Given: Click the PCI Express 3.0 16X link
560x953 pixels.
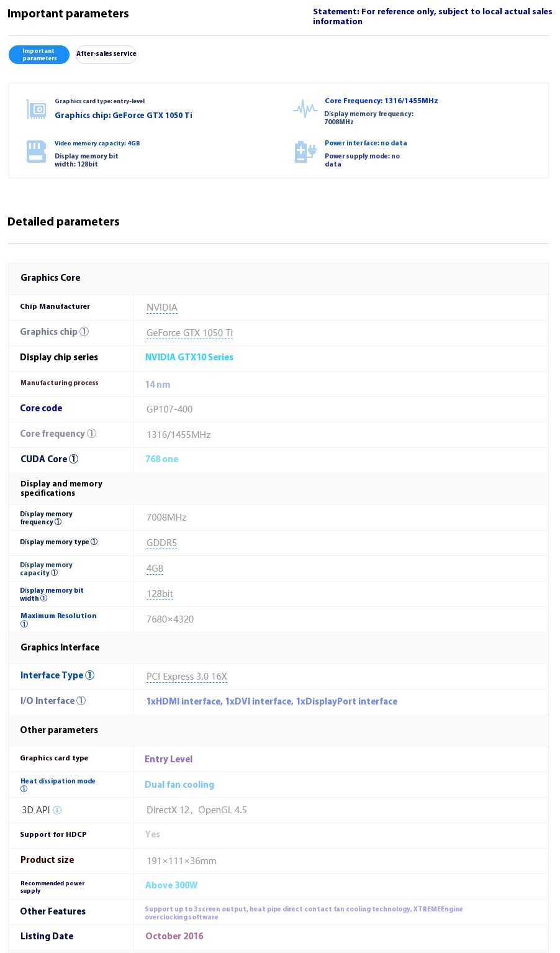Looking at the screenshot, I should tap(187, 677).
